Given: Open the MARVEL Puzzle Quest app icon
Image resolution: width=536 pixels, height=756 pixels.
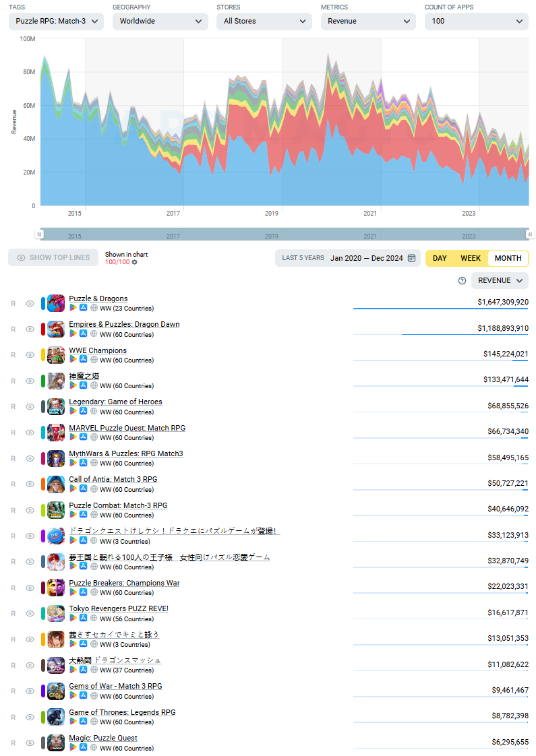Looking at the screenshot, I should [x=55, y=433].
